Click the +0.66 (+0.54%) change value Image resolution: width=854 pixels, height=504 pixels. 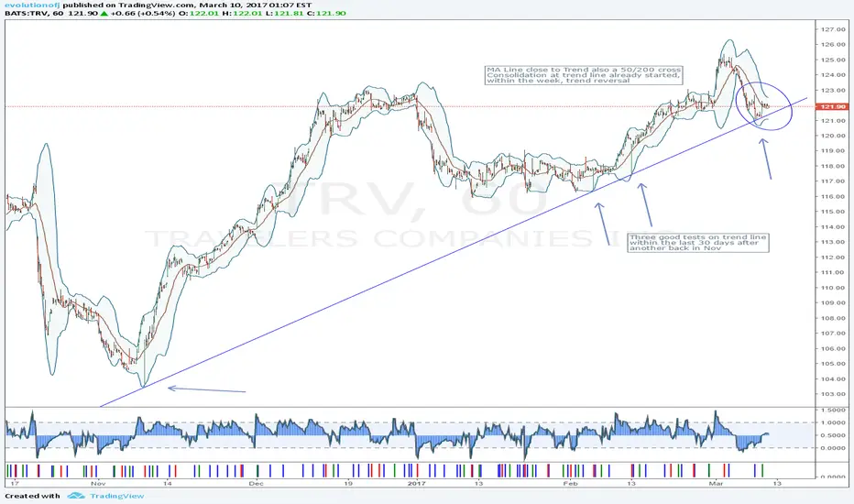click(143, 13)
